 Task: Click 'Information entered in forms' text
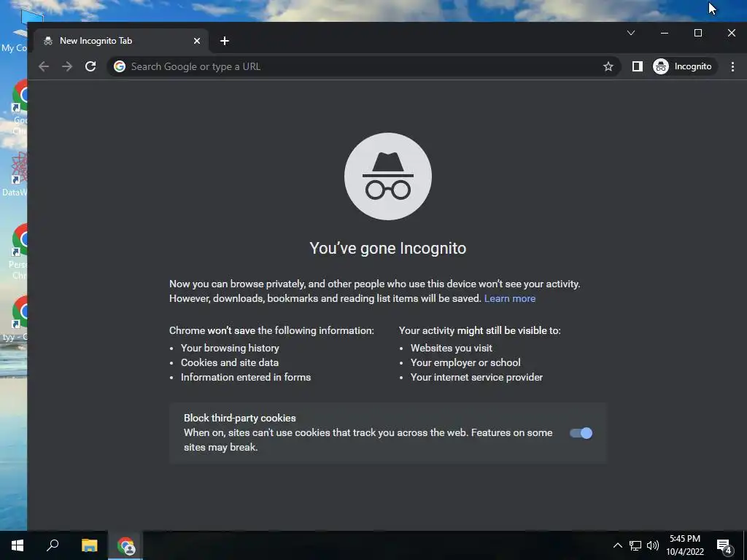pyautogui.click(x=246, y=377)
